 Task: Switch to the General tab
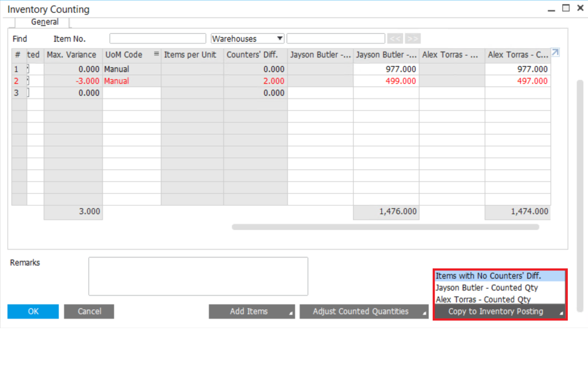(44, 22)
